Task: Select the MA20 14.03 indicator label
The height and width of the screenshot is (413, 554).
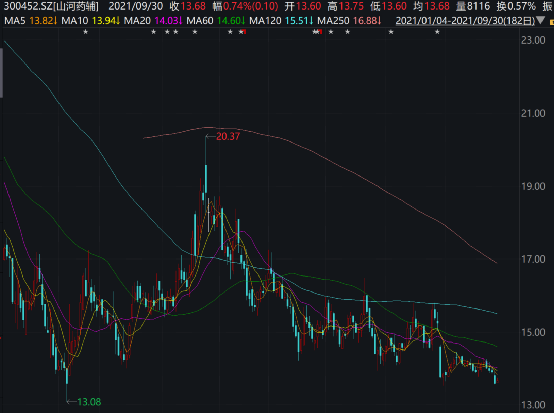Action: click(153, 21)
